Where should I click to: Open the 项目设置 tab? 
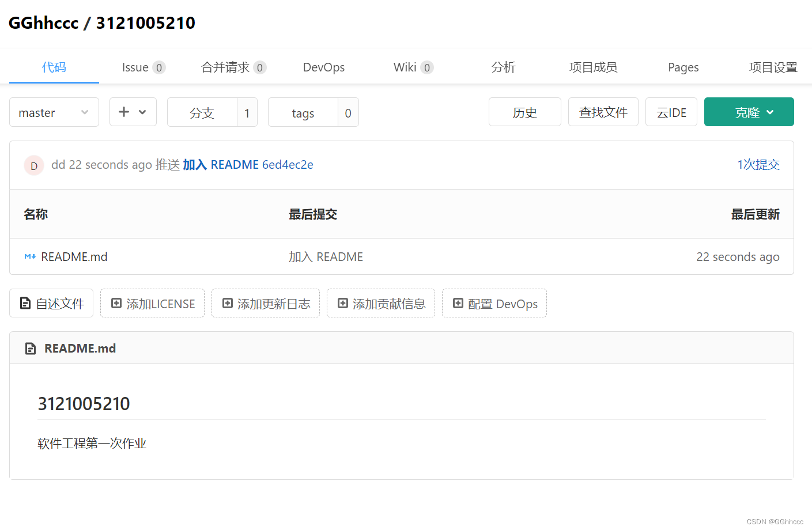(773, 67)
